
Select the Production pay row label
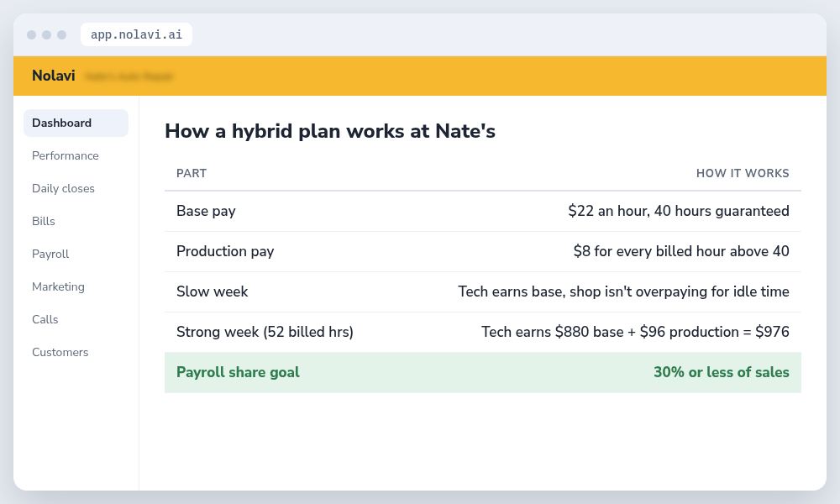point(225,251)
